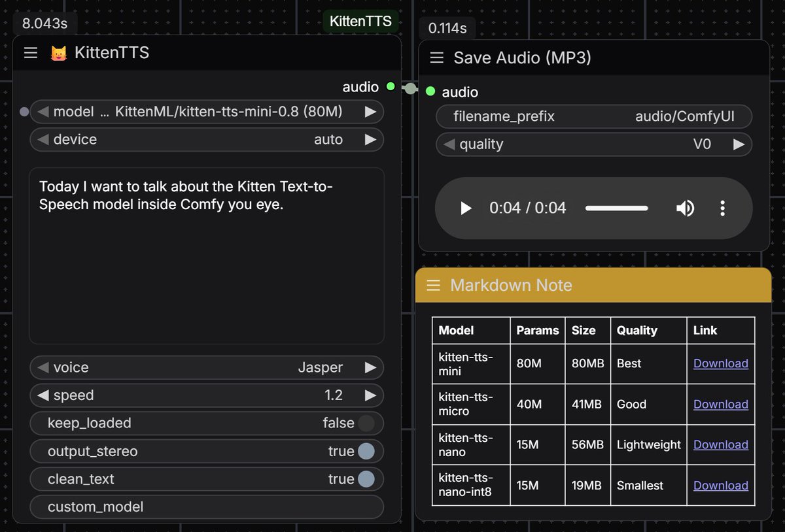Click the Params column header
The image size is (785, 532).
(x=538, y=331)
